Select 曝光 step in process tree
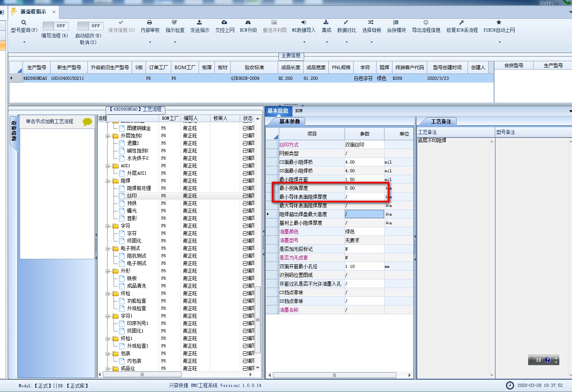Image resolution: width=572 pixels, height=392 pixels. [132, 211]
